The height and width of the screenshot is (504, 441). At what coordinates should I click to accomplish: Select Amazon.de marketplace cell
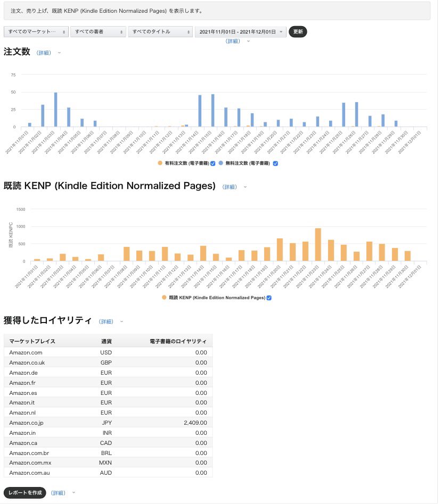point(23,373)
